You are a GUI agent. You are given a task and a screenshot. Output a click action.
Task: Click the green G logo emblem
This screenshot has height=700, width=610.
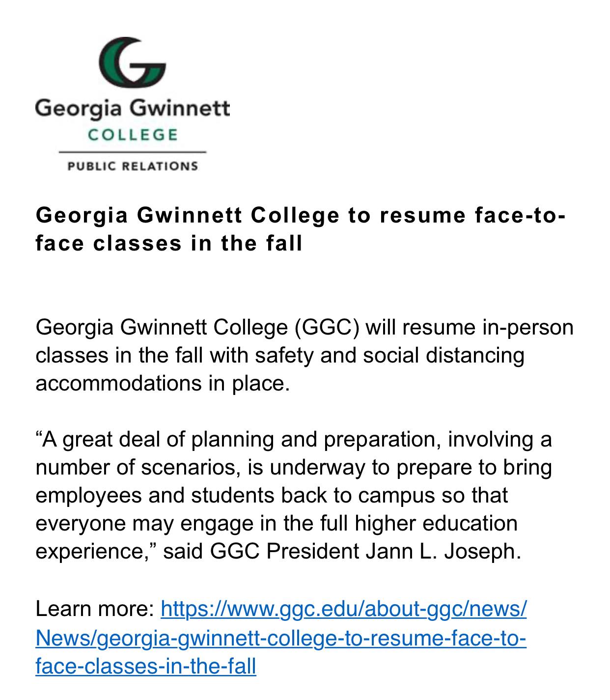[x=133, y=62]
